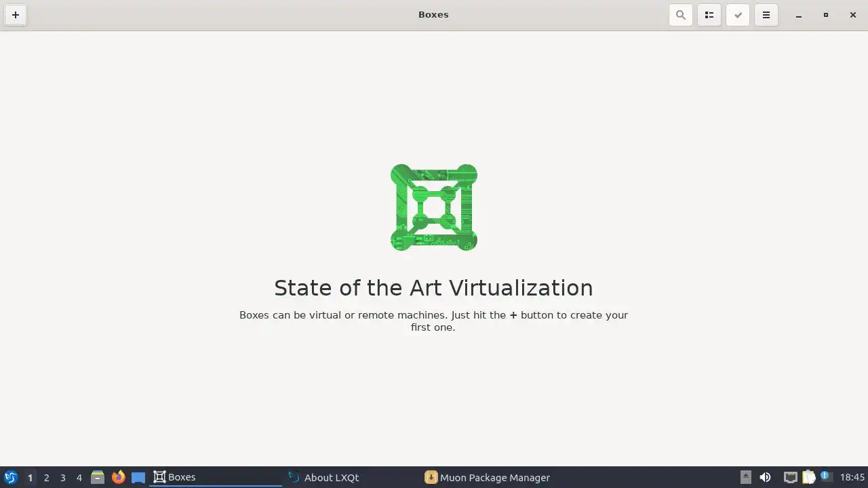Switch to workspace 2

point(46,477)
